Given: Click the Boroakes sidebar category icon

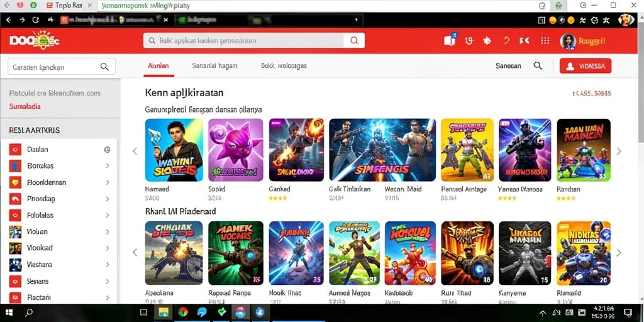Looking at the screenshot, I should pyautogui.click(x=15, y=166).
